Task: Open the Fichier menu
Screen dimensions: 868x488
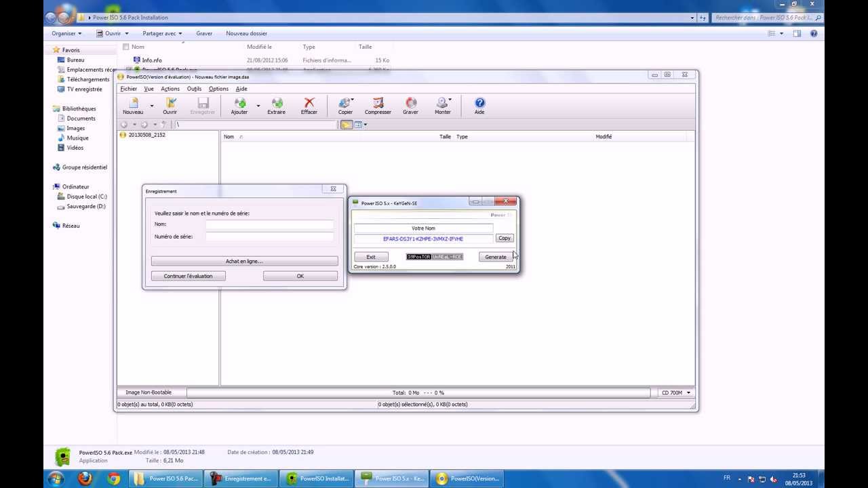Action: pyautogui.click(x=128, y=89)
